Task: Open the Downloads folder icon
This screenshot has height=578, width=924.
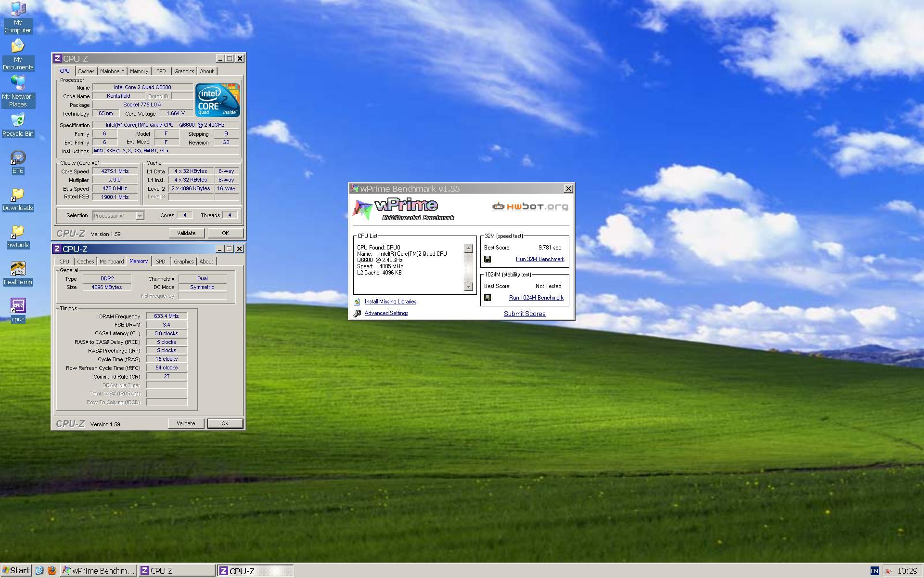Action: (18, 199)
